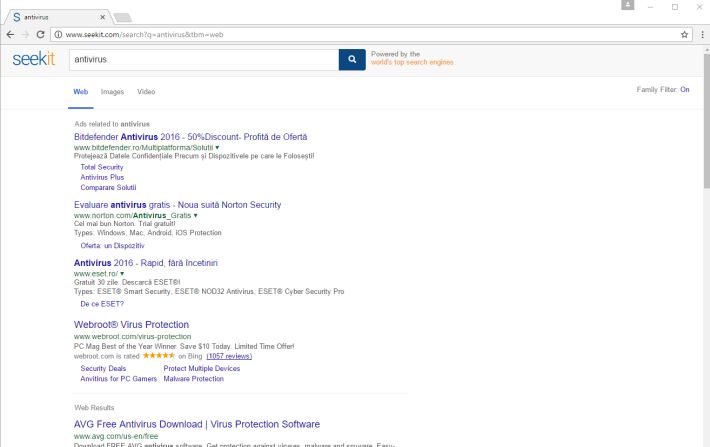This screenshot has width=710, height=447.
Task: Click 'Ads related to antivirus' text
Action: point(112,124)
